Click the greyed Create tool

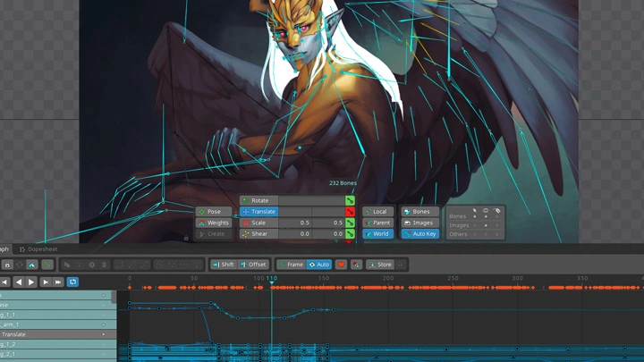click(214, 234)
